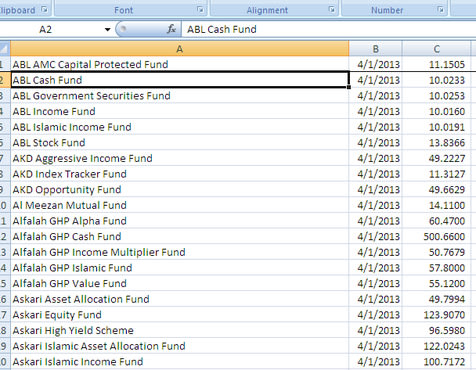
Task: Click date 4/1/2013 in Al Meezan Mutual Fund row
Action: [376, 205]
